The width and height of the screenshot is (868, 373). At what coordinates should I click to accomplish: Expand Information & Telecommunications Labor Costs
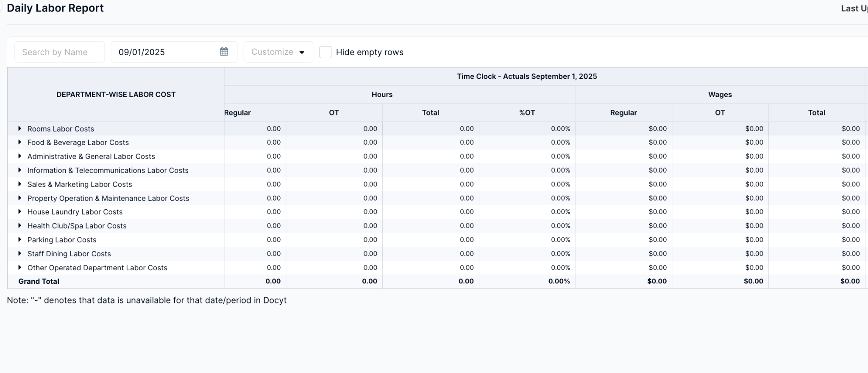pos(19,170)
